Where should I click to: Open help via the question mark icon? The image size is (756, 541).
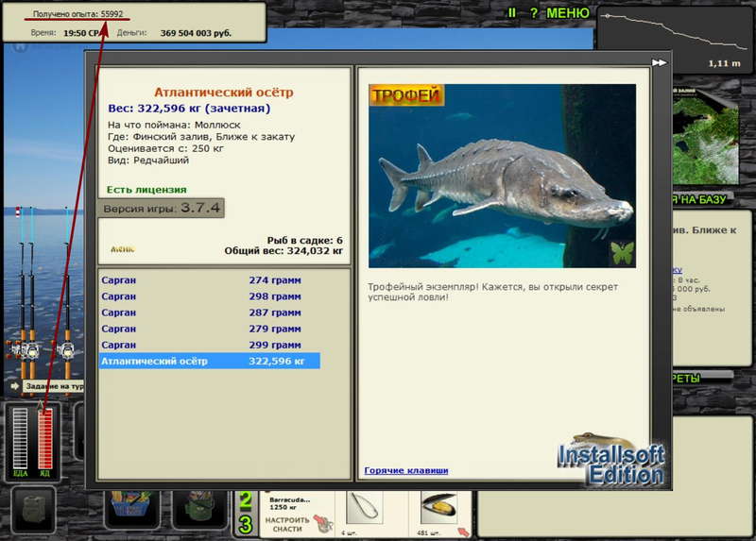(533, 13)
